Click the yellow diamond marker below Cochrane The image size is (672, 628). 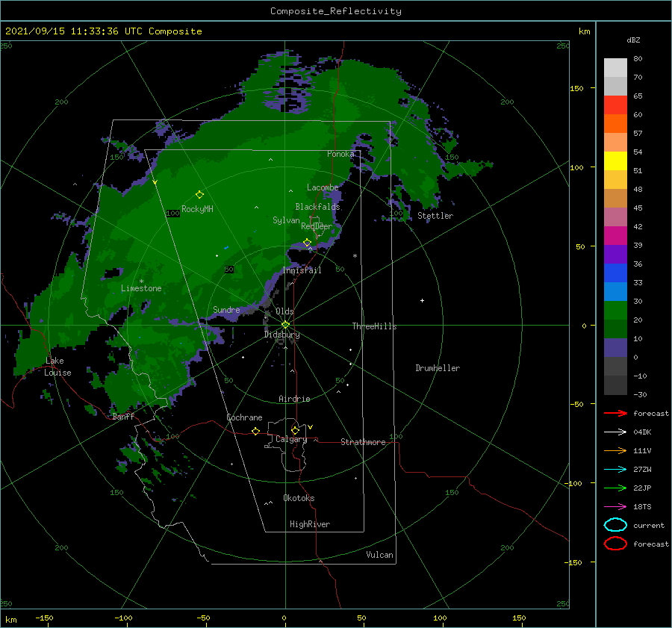(255, 431)
